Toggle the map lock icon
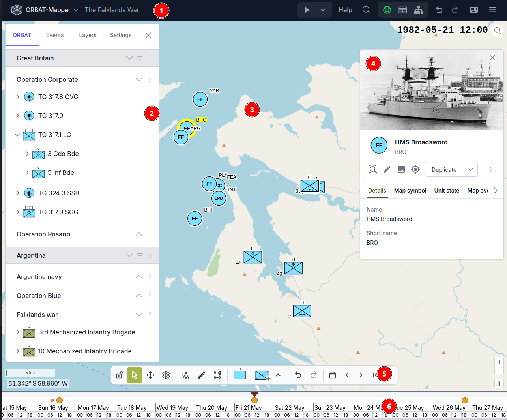 coord(119,375)
